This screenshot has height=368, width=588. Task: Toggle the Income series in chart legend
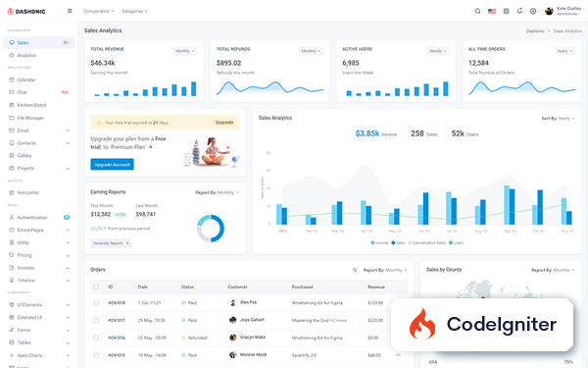379,243
